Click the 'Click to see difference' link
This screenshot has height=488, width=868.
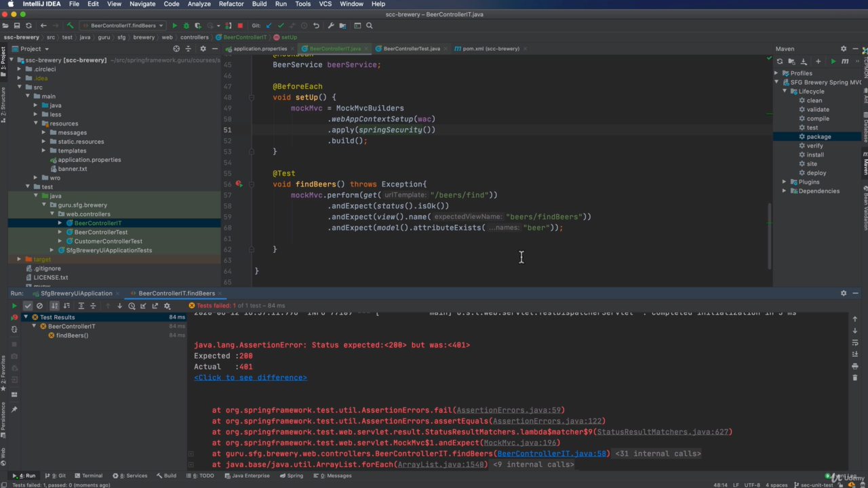(x=250, y=378)
